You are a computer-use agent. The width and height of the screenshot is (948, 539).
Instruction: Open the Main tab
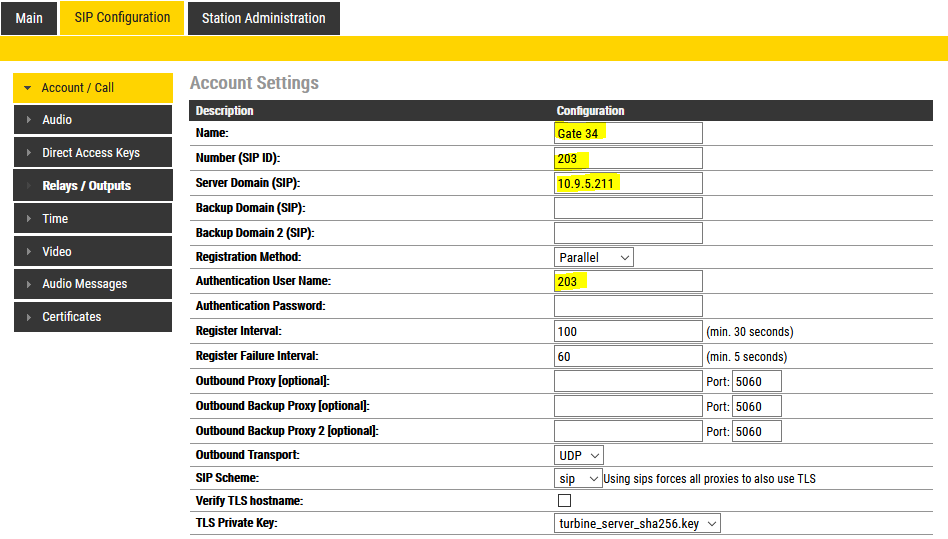click(29, 18)
